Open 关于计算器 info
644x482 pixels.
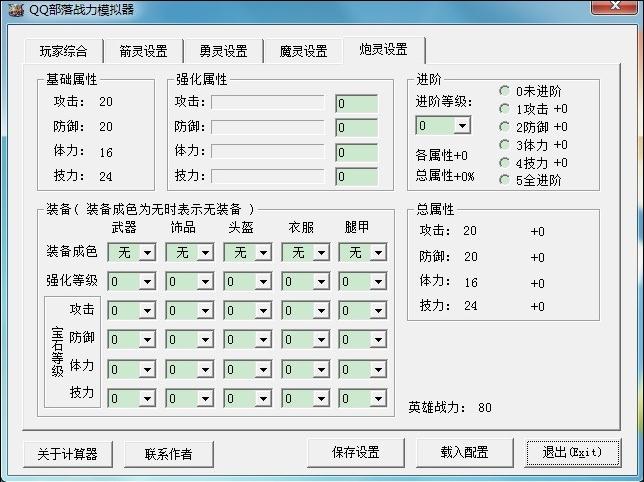click(x=67, y=454)
